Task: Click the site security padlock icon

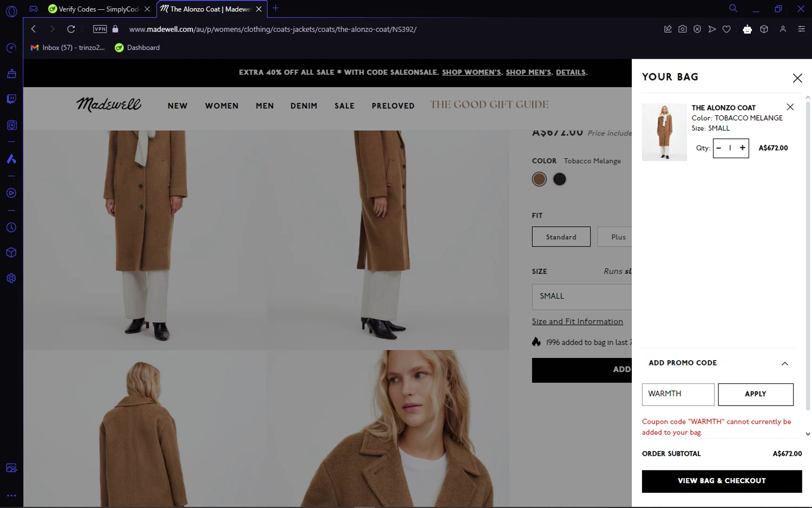Action: [115, 29]
